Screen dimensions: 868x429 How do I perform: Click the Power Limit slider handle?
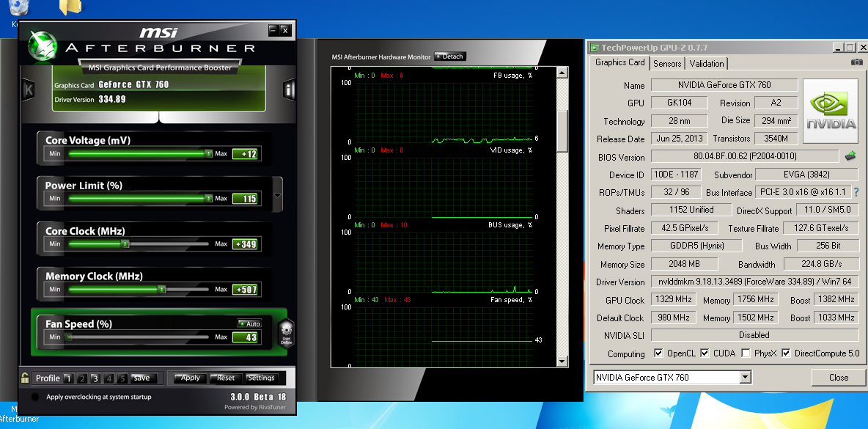click(209, 198)
